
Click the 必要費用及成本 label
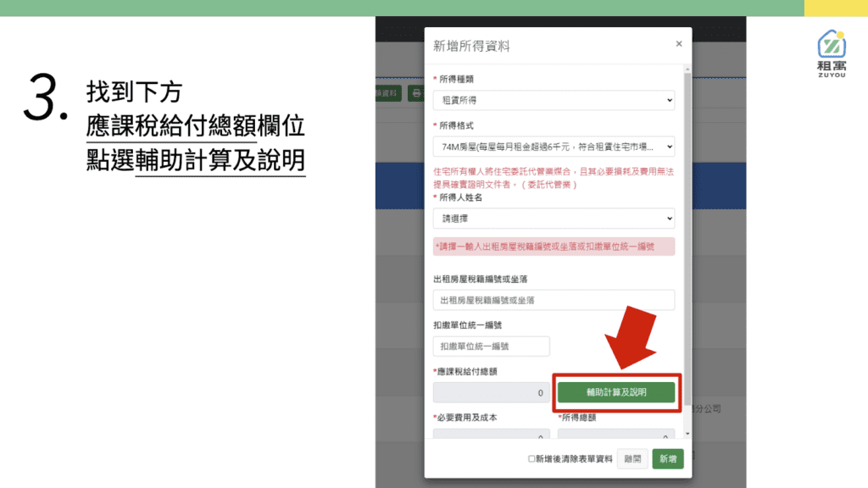[x=467, y=417]
